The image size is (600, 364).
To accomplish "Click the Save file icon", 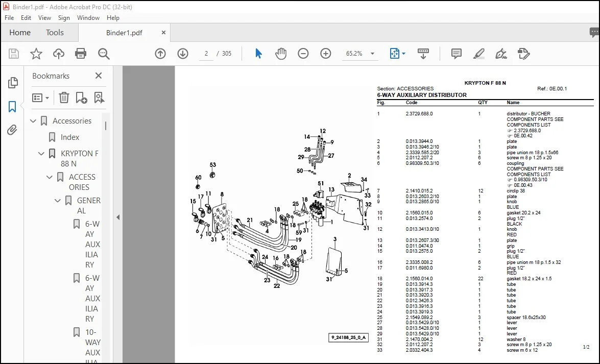I will click(14, 54).
